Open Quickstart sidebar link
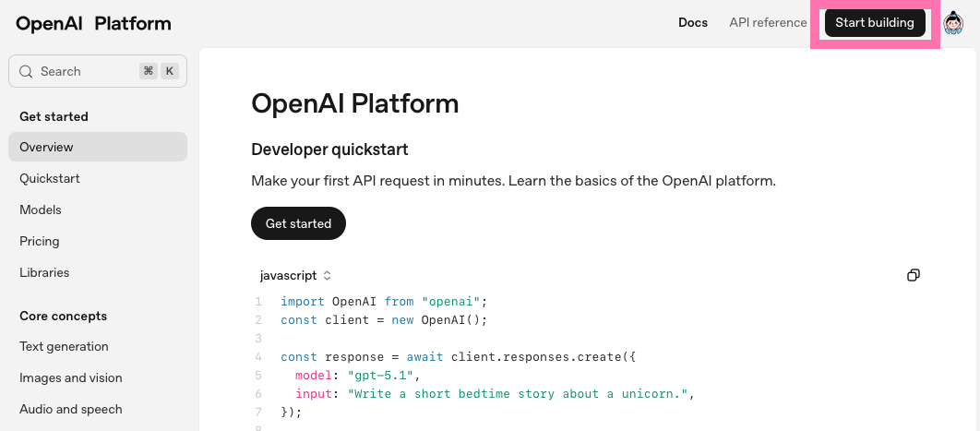980x431 pixels. [x=50, y=178]
